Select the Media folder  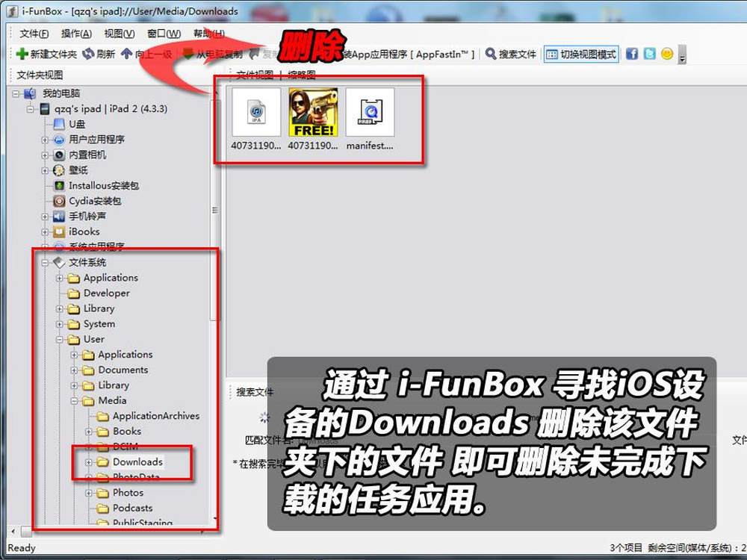point(113,400)
